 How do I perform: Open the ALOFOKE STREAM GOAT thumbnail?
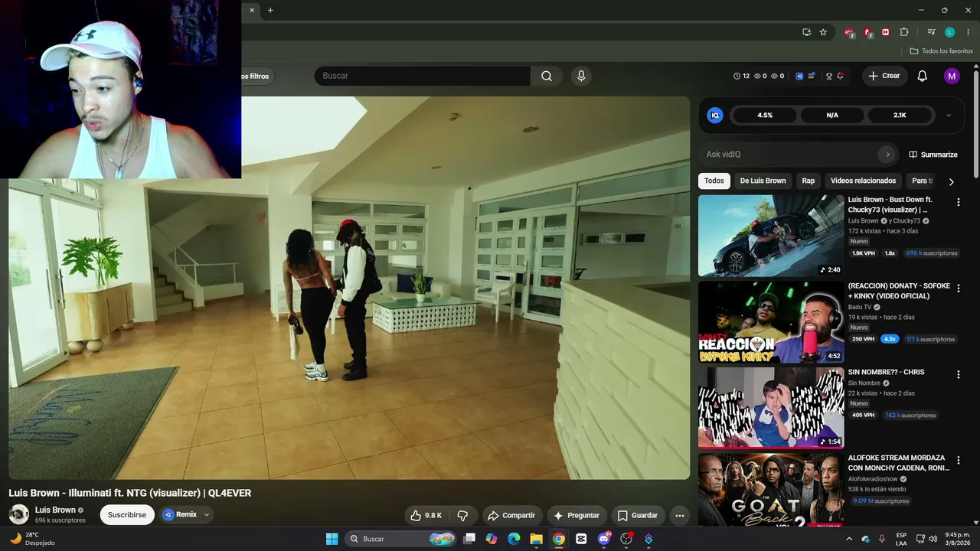(x=771, y=490)
